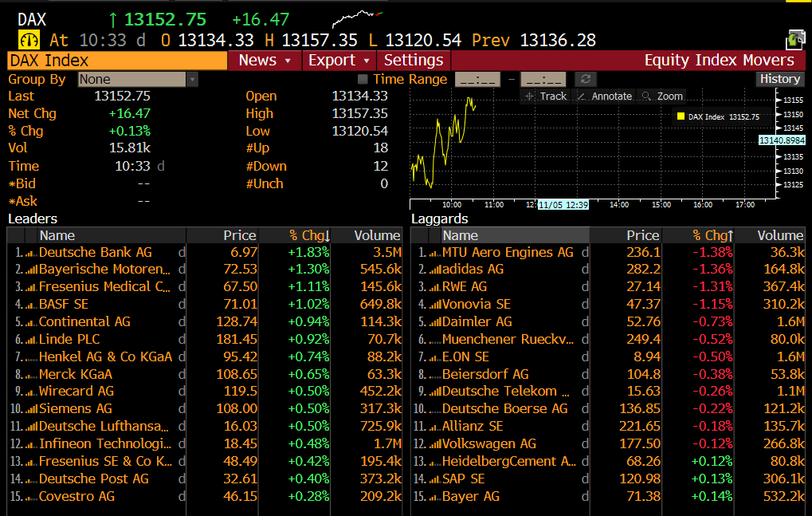Enable the Time Range checkbox
812x516 pixels.
363,79
